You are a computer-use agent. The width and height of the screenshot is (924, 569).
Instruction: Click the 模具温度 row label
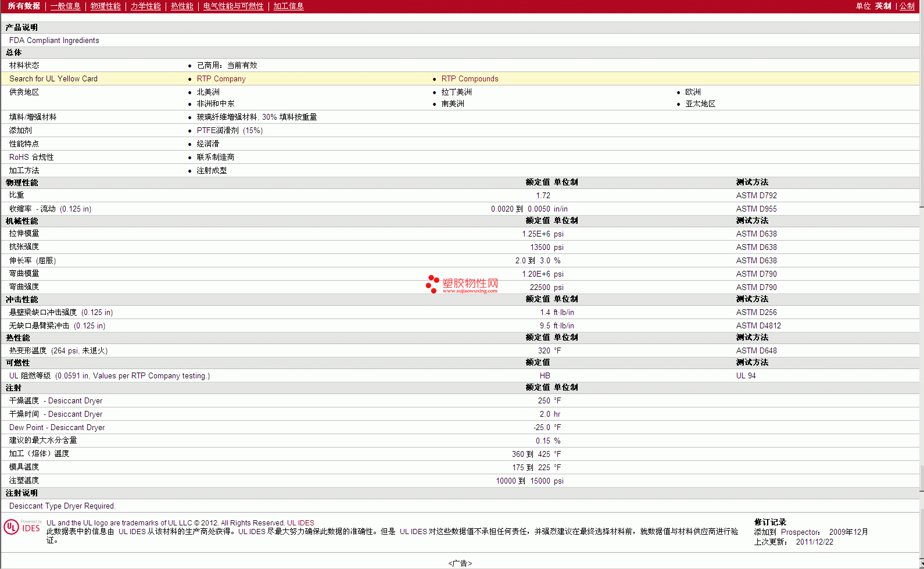(x=24, y=467)
